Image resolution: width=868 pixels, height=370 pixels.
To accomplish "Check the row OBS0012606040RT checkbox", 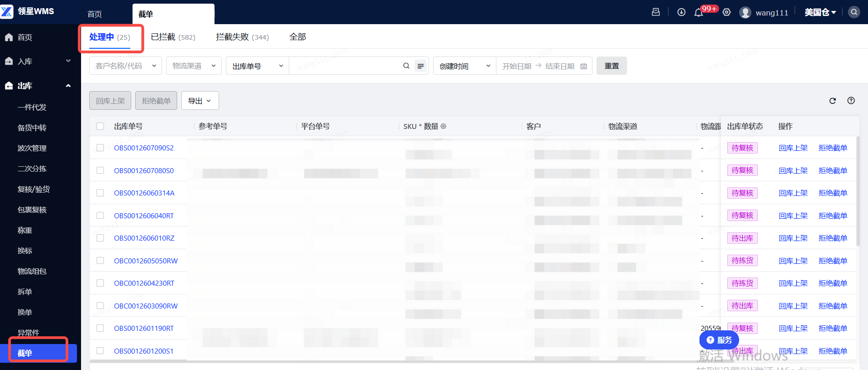I will point(100,216).
